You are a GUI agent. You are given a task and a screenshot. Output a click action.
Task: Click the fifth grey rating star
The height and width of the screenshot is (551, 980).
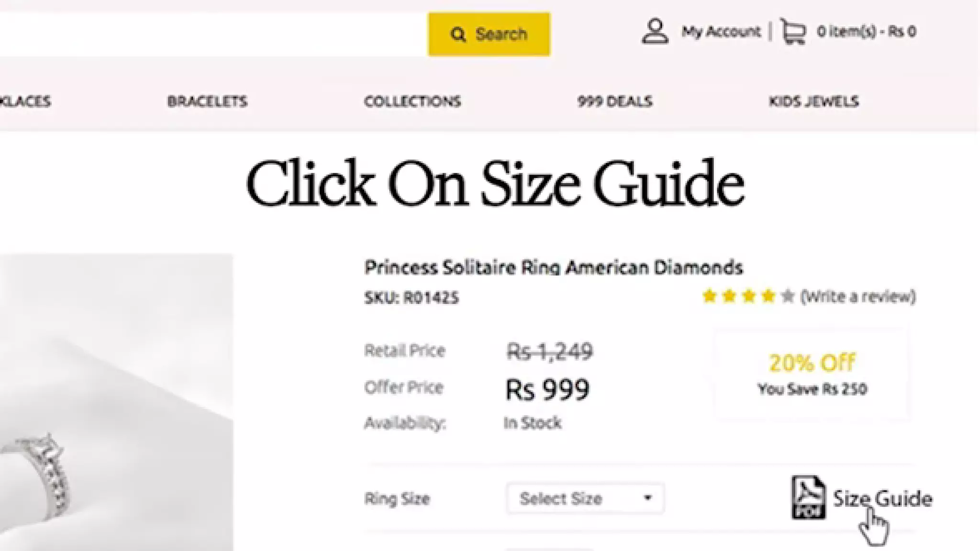click(x=788, y=297)
